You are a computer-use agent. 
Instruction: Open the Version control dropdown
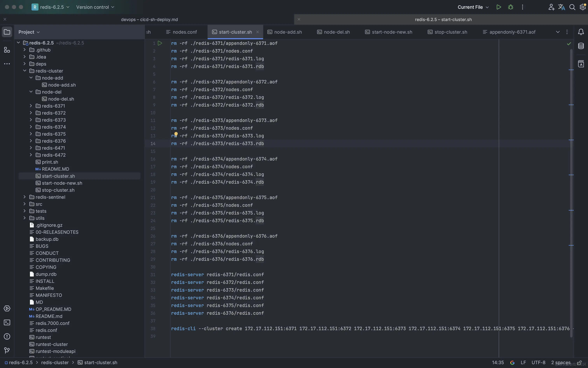coord(95,7)
